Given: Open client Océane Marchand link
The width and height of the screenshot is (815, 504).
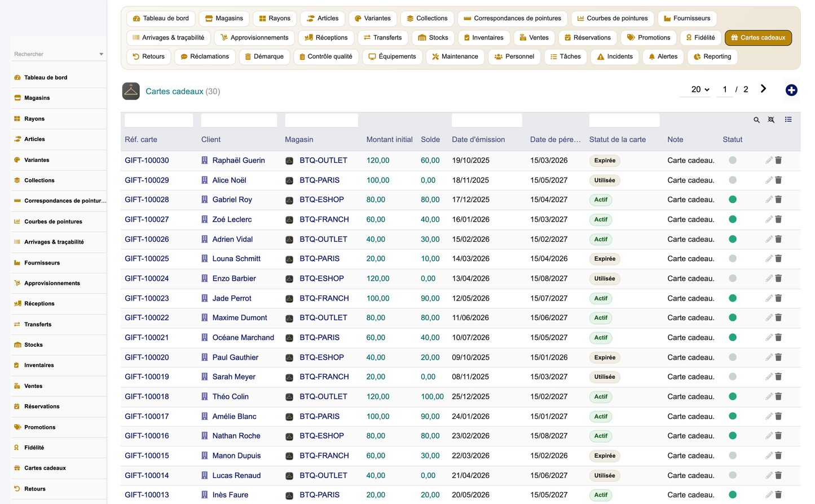Looking at the screenshot, I should [243, 337].
